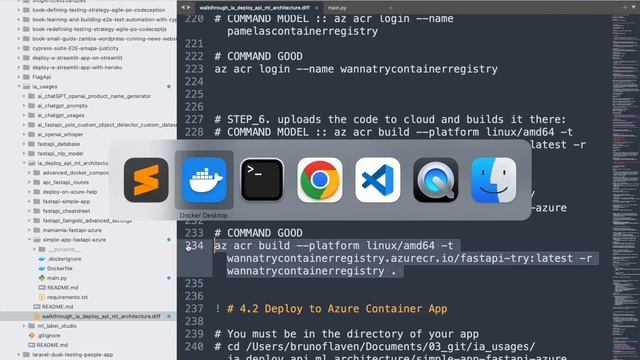Switch to Docker Desktop in app switcher
This screenshot has height=360, width=640.
(x=204, y=180)
